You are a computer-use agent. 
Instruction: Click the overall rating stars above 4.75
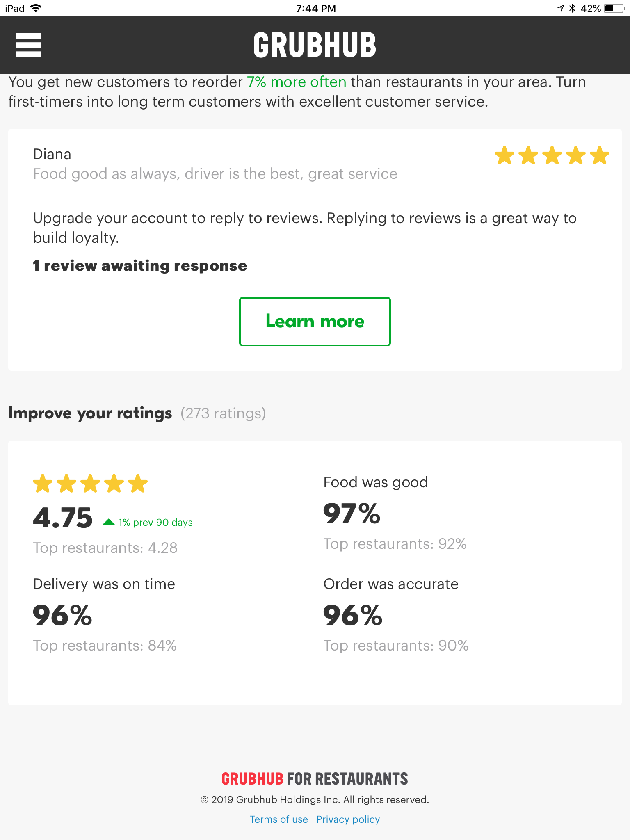[90, 483]
